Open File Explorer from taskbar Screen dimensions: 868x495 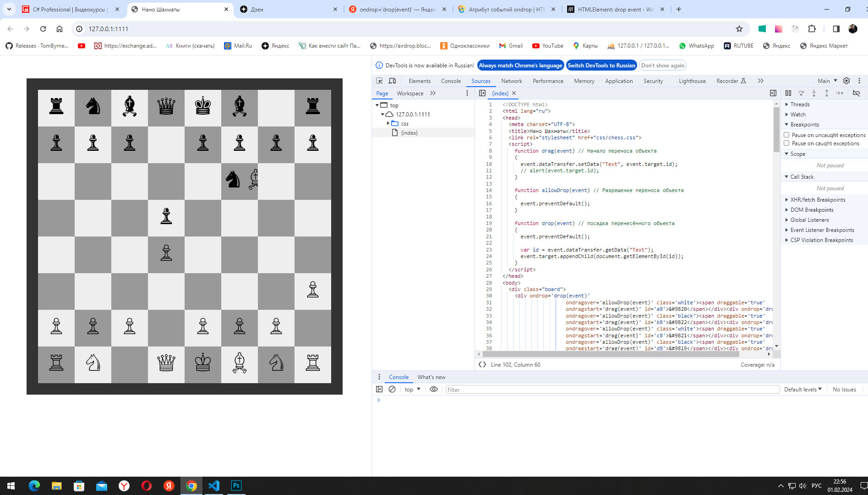pos(57,485)
